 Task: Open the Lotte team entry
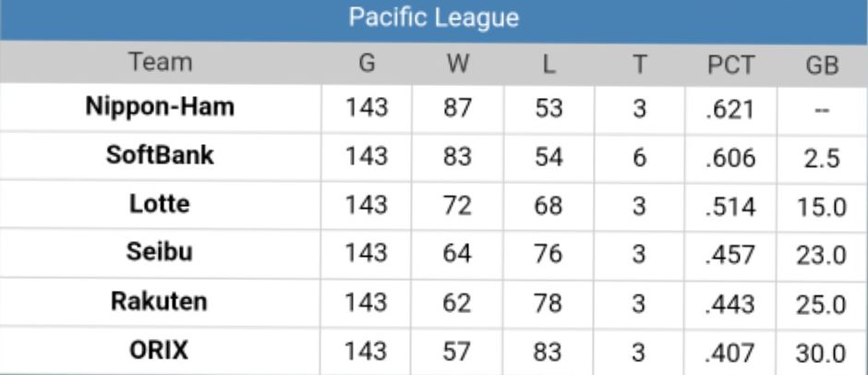point(161,204)
